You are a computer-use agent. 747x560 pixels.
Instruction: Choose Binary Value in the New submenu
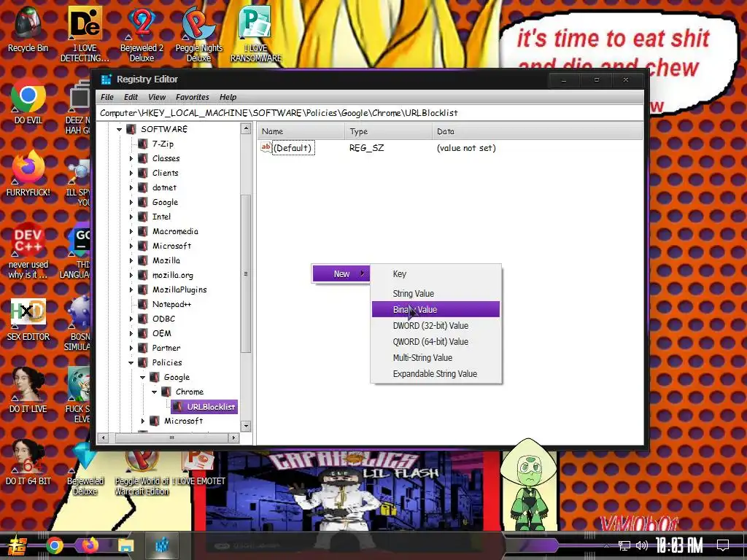[436, 309]
